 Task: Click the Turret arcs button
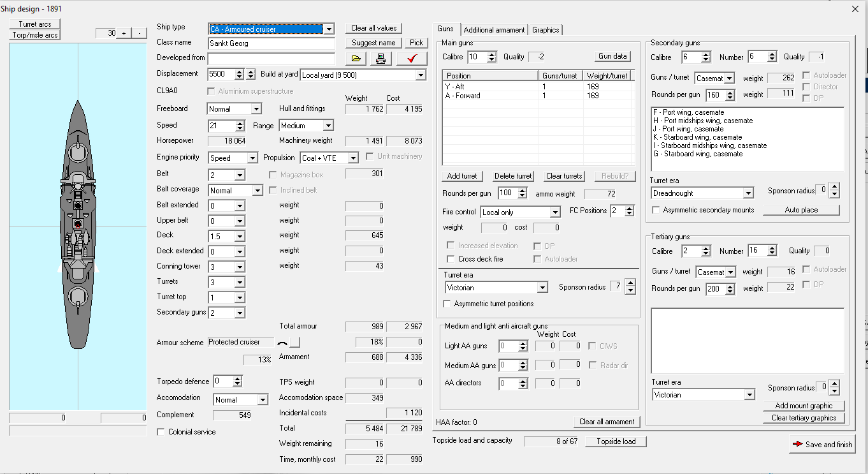click(x=35, y=24)
